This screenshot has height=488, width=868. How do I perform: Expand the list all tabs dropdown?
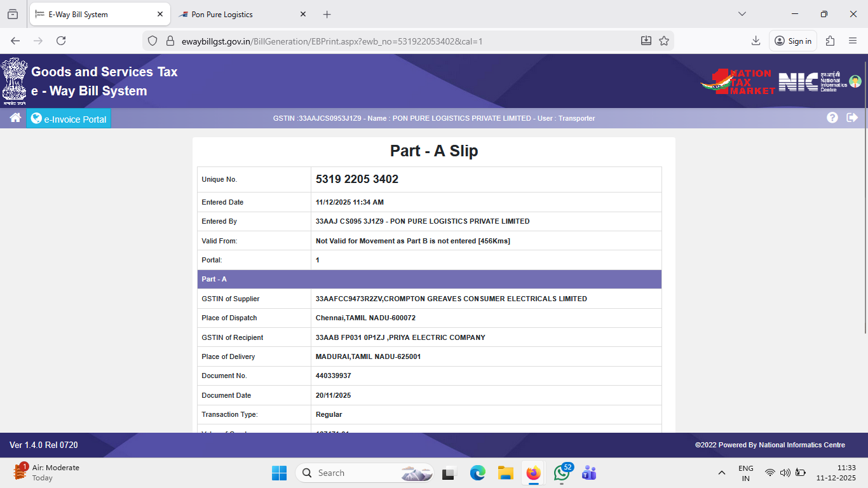(x=742, y=14)
